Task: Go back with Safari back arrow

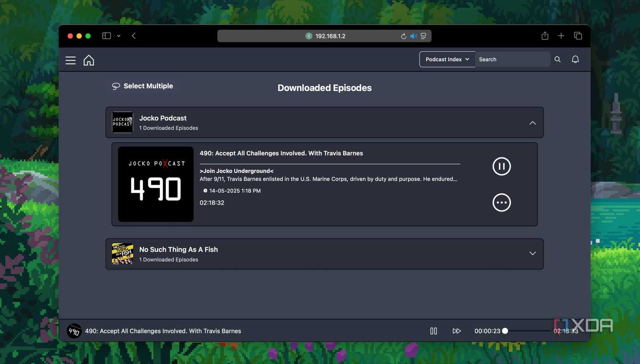Action: 133,36
